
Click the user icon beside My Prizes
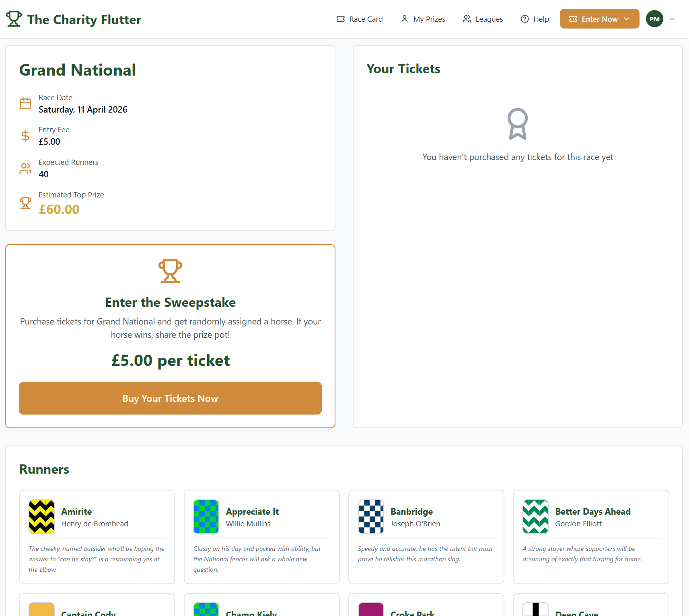[x=404, y=18]
